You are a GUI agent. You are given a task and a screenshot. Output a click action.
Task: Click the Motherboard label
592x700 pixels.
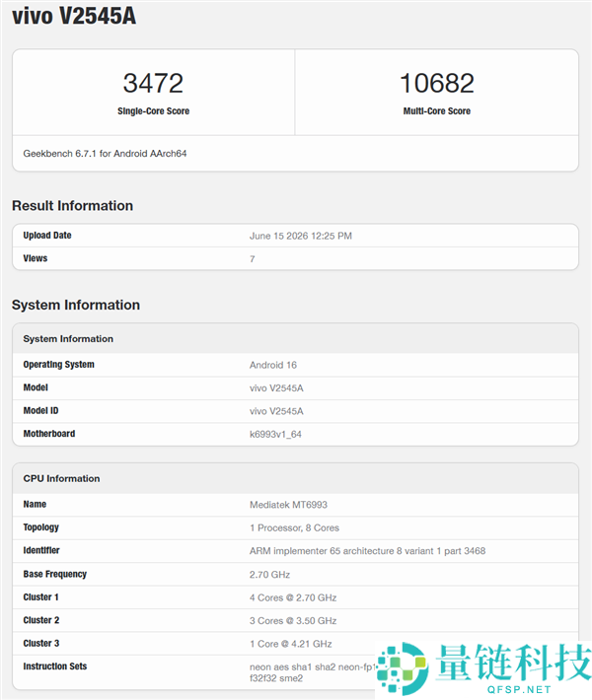point(49,434)
